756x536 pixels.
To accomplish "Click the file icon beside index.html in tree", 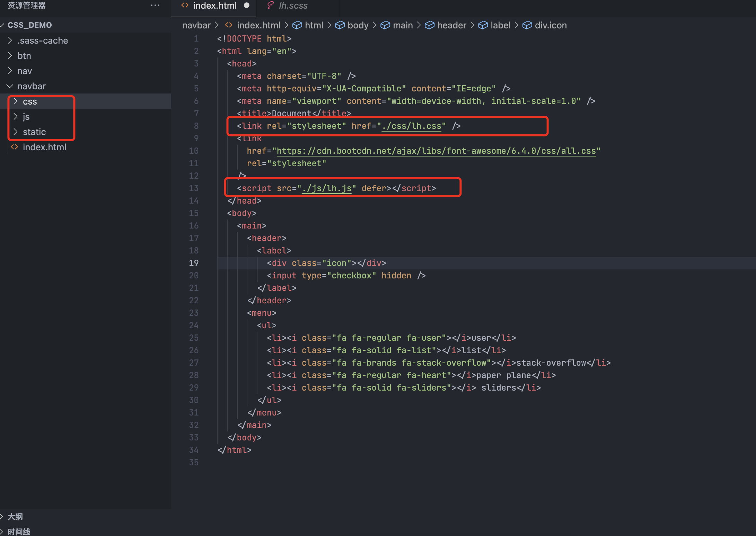I will (15, 147).
